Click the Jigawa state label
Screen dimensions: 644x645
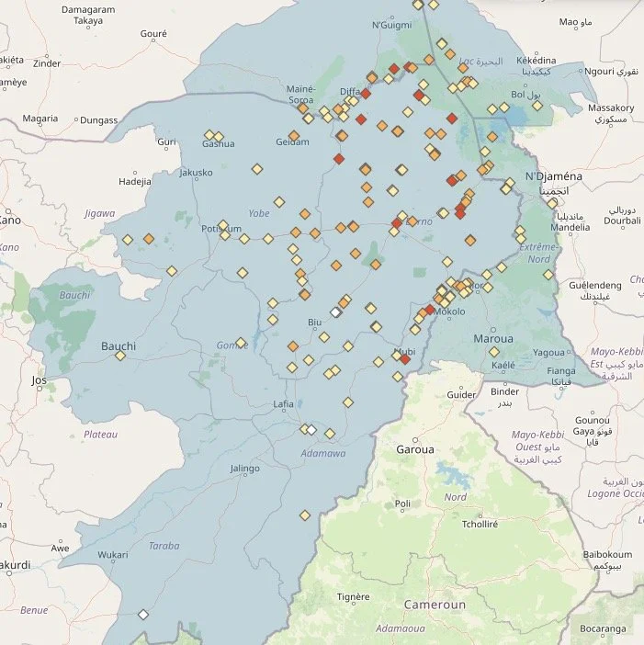[99, 213]
